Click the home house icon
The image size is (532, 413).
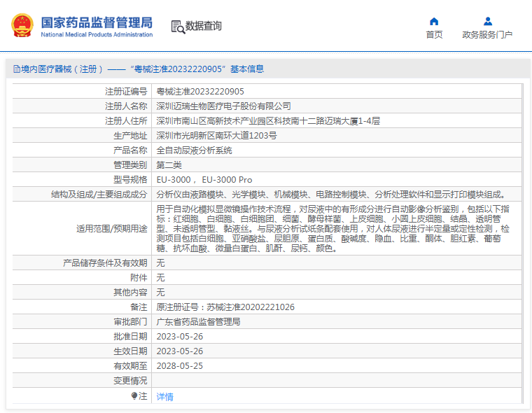click(x=434, y=22)
